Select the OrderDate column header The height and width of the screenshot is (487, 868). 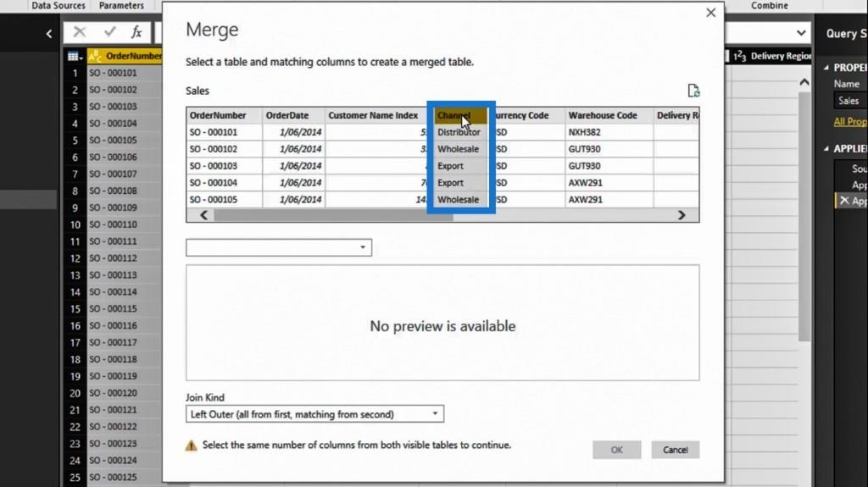coord(293,115)
